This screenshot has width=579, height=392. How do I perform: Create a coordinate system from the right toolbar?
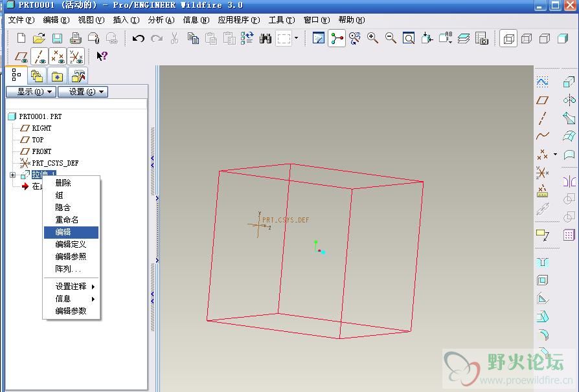coord(543,173)
